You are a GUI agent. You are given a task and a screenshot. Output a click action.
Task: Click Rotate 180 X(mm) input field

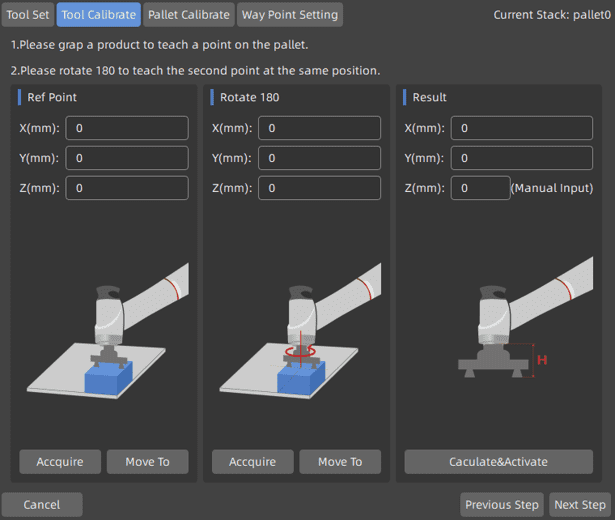coord(319,128)
